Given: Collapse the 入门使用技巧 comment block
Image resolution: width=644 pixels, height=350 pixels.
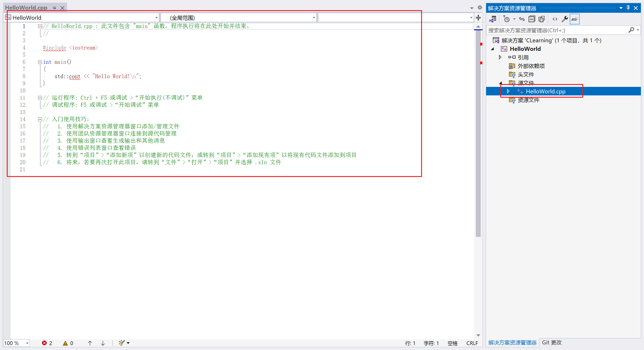Looking at the screenshot, I should pyautogui.click(x=40, y=119).
